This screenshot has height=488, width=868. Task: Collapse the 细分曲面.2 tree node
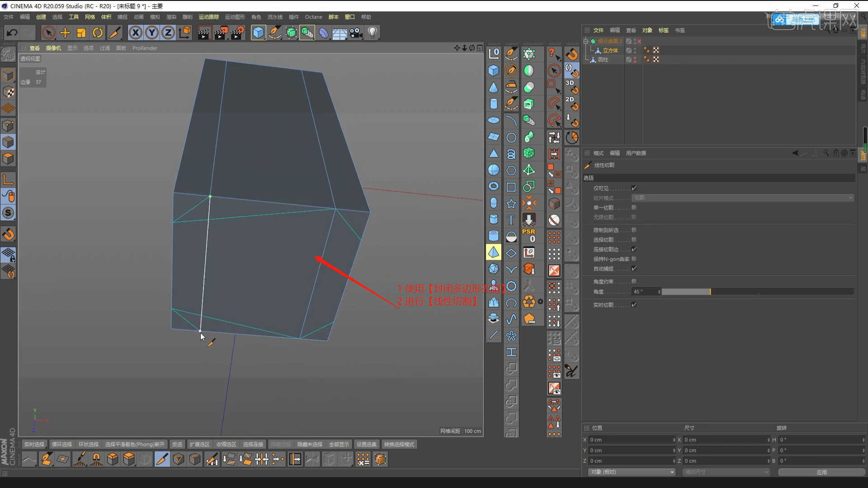[586, 41]
